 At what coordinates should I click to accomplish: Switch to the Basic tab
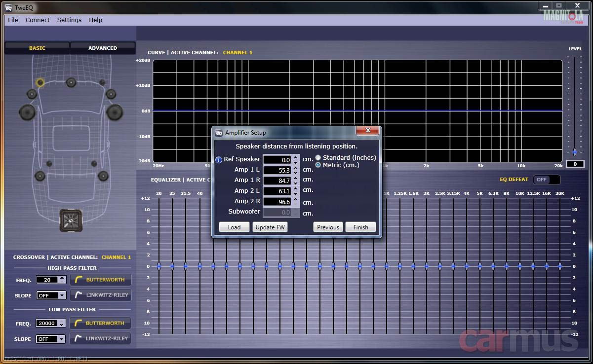point(37,48)
